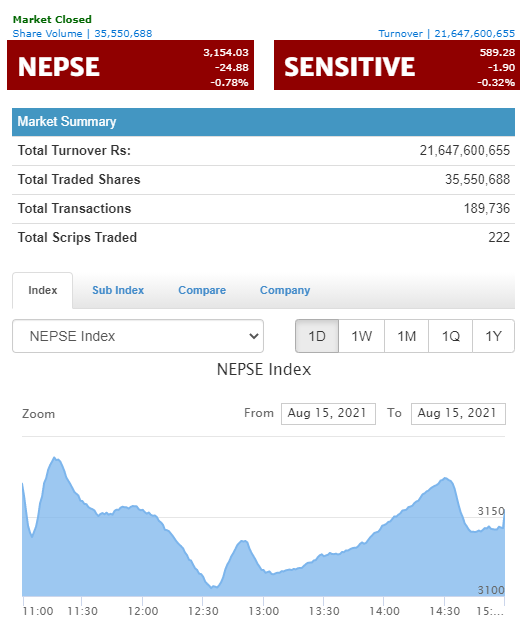Click the Share Volume link

pyautogui.click(x=82, y=33)
